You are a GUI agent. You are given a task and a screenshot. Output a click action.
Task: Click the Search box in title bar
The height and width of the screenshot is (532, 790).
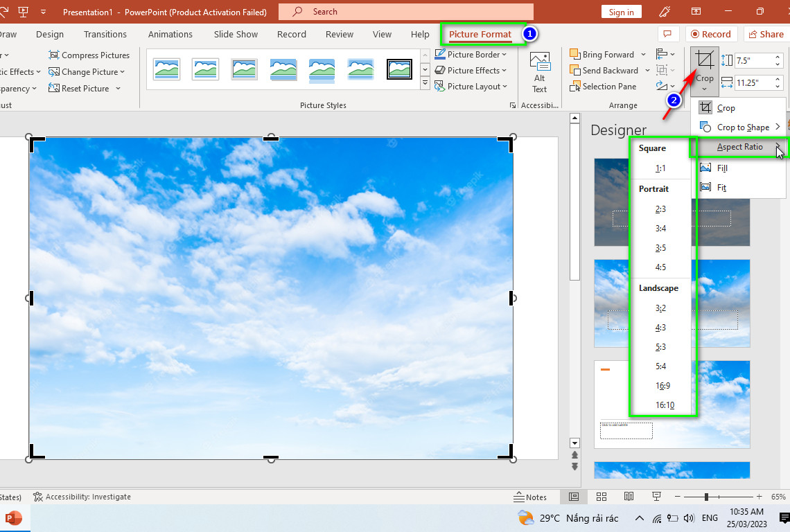click(x=406, y=12)
